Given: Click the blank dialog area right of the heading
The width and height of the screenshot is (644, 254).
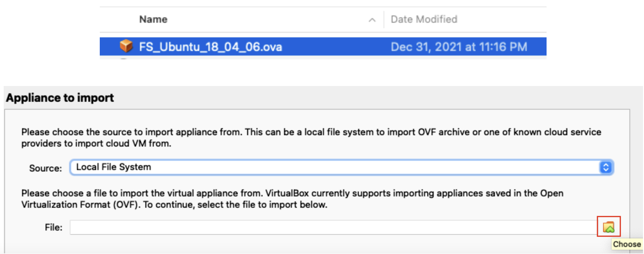Looking at the screenshot, I should pos(367,98).
